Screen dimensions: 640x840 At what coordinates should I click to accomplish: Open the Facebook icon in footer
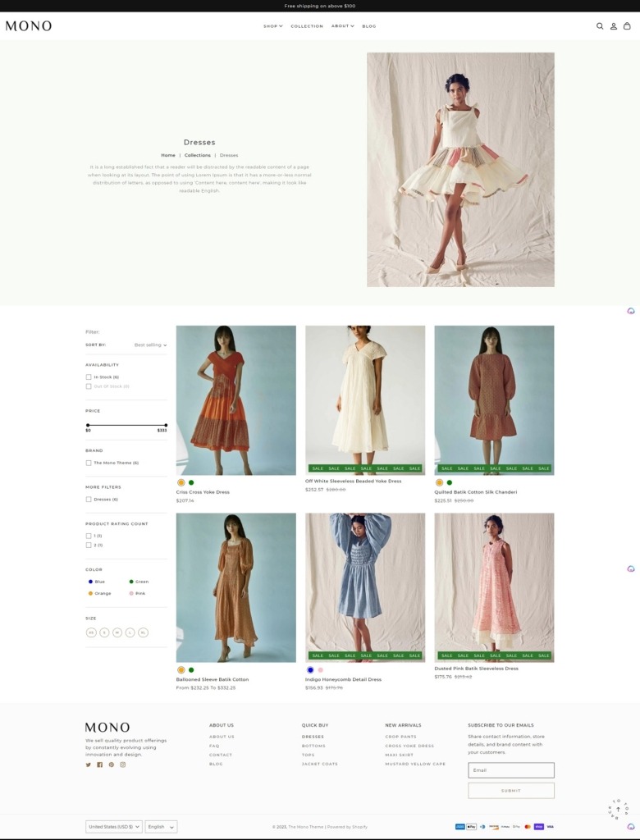click(x=100, y=765)
